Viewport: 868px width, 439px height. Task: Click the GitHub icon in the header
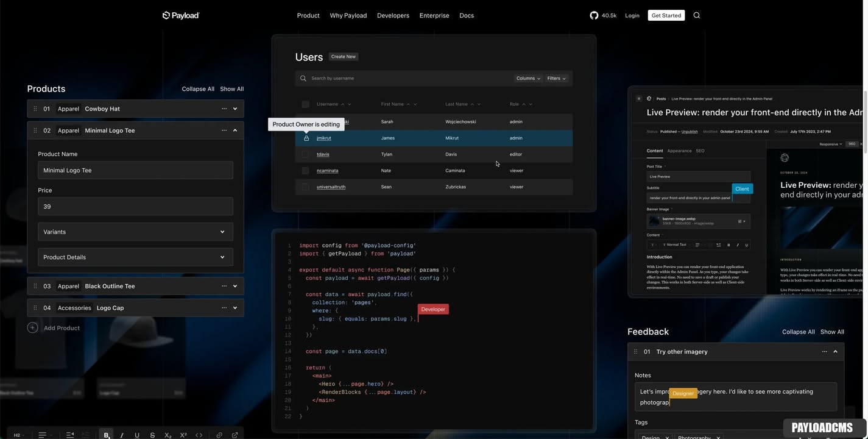click(x=594, y=15)
